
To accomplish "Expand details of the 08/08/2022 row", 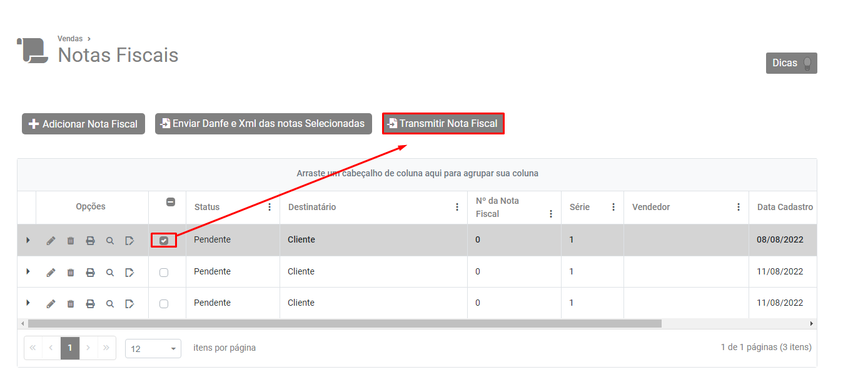I will click(28, 240).
